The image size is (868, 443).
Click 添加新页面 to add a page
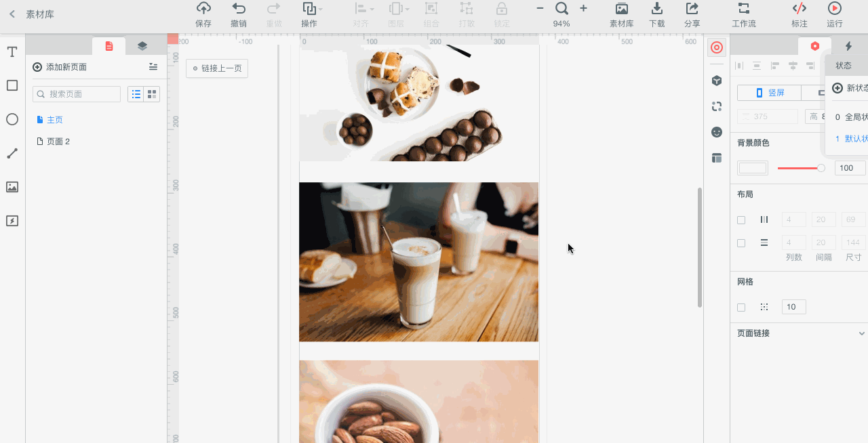click(x=60, y=67)
